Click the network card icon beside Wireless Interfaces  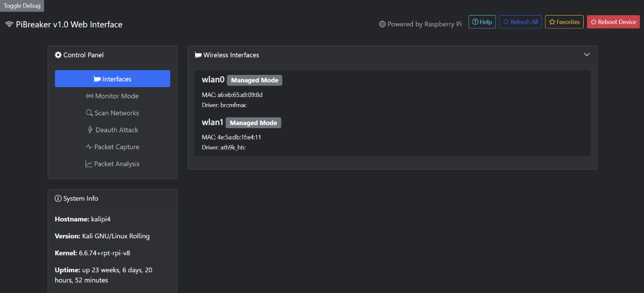click(198, 55)
